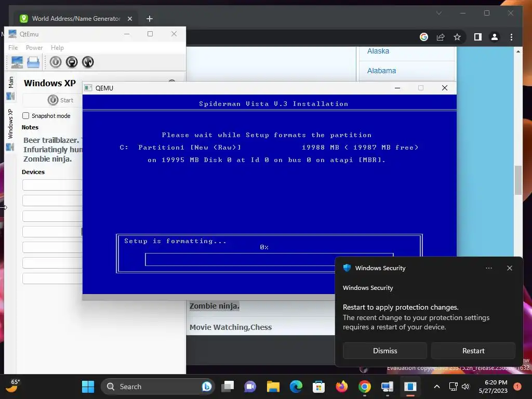
Task: Open File Explorer from the taskbar
Action: tap(273, 387)
